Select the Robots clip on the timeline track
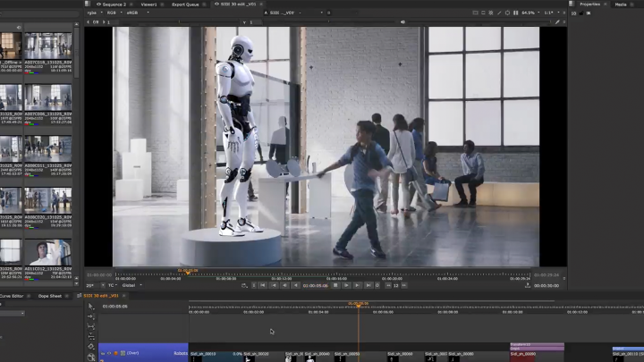Image resolution: width=644 pixels, height=362 pixels. pos(181,353)
